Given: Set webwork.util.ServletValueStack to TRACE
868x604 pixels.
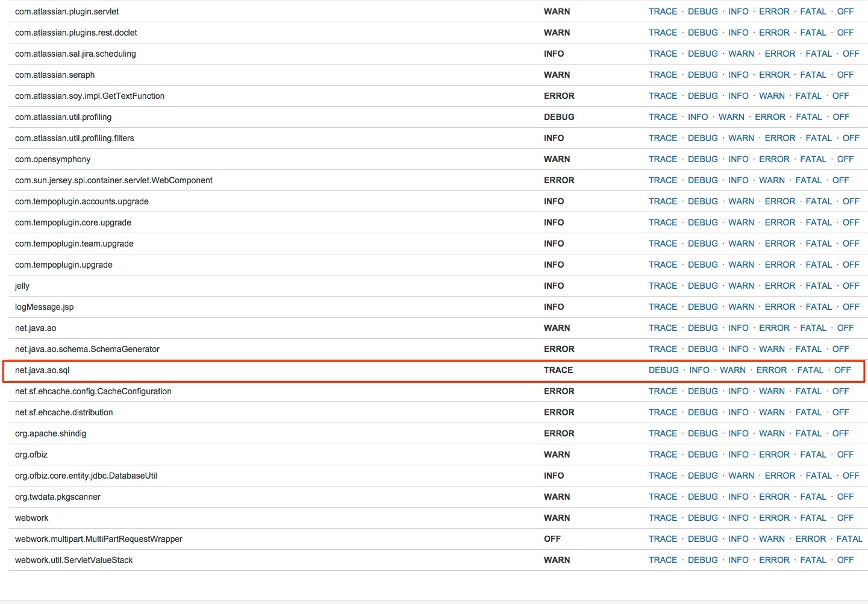Looking at the screenshot, I should [x=663, y=560].
